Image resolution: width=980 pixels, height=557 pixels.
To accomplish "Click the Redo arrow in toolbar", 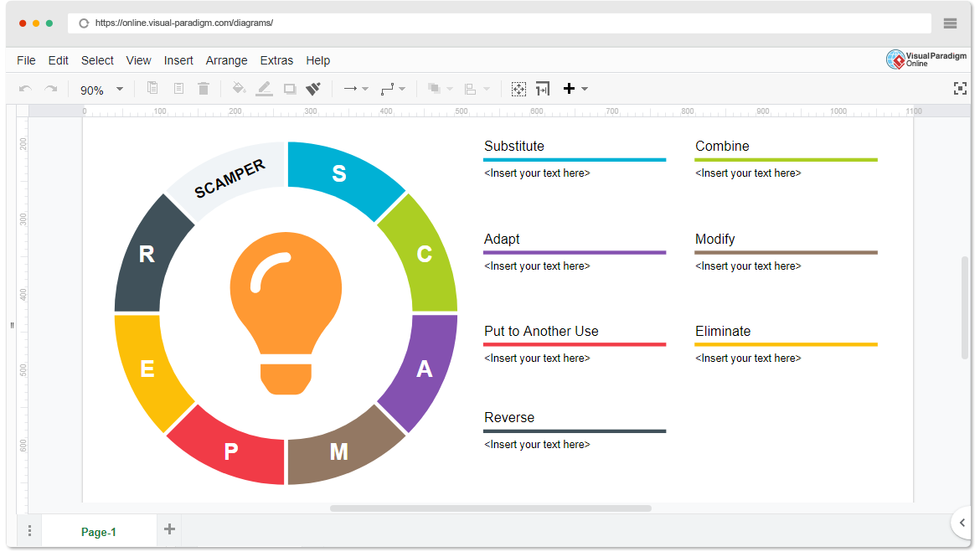I will (x=51, y=89).
